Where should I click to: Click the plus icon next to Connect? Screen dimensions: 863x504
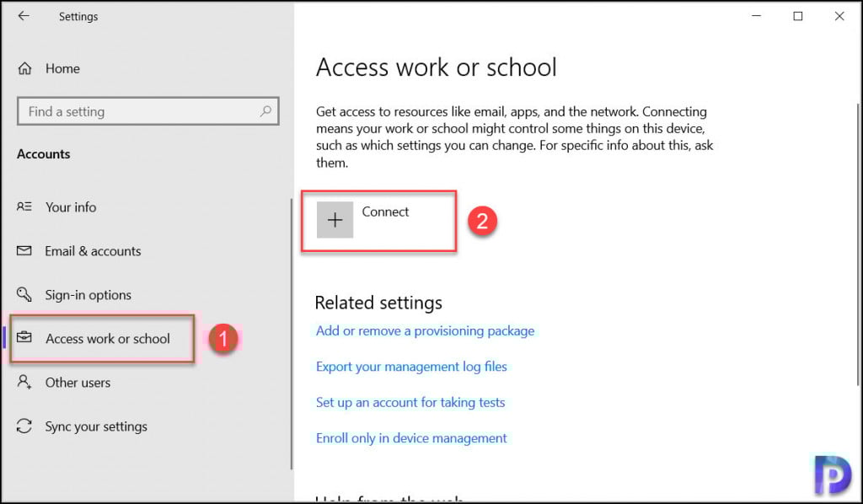(335, 220)
